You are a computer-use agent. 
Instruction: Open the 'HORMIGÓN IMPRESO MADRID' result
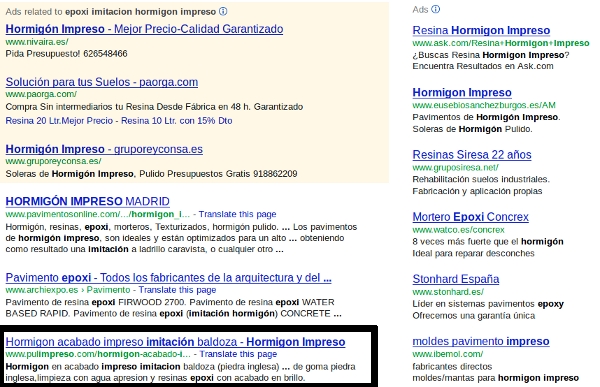click(88, 201)
